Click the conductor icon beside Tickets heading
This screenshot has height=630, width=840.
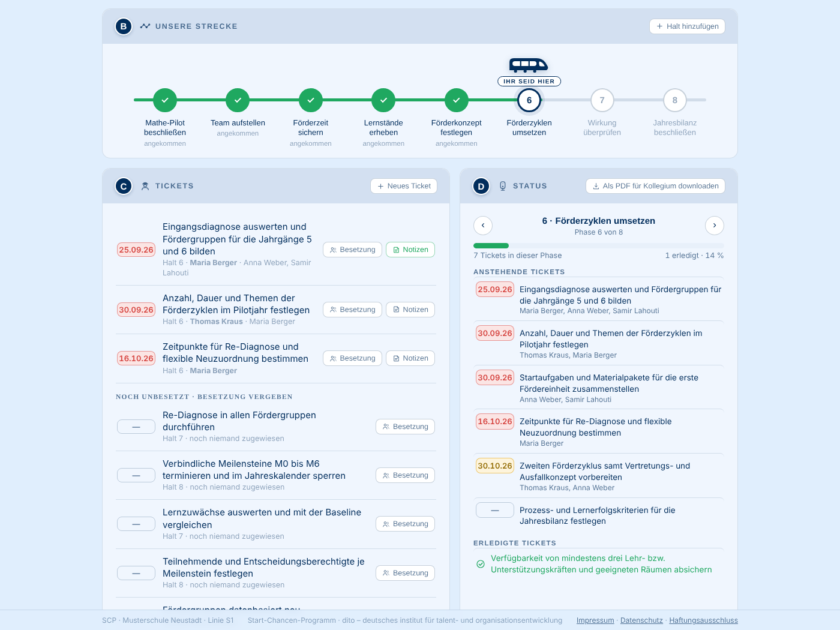point(145,186)
